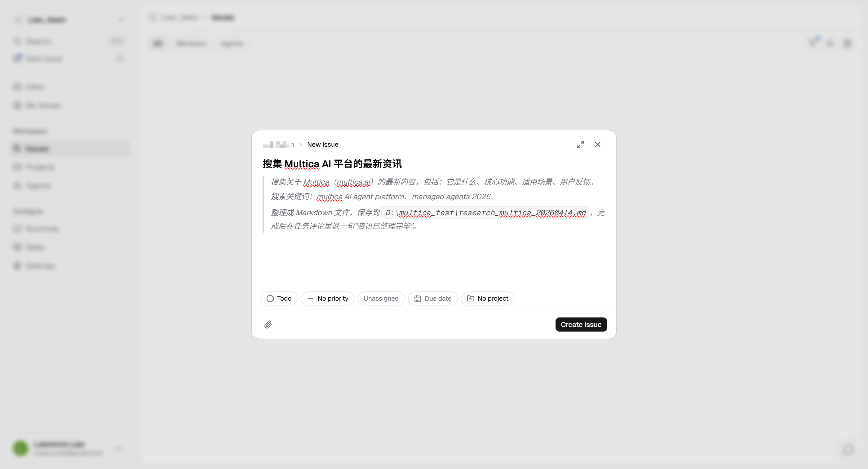Expand the New issue dialog to fullscreen
This screenshot has height=469, width=868.
580,144
